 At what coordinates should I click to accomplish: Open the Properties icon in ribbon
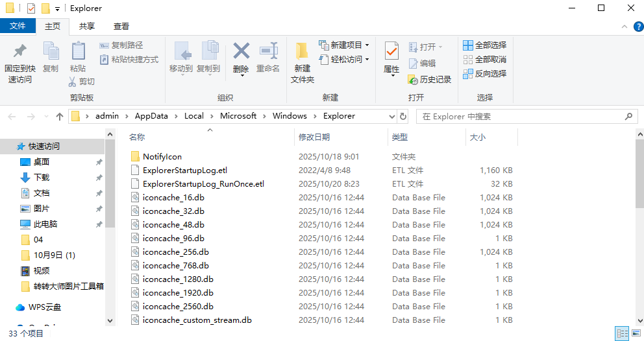click(x=391, y=51)
